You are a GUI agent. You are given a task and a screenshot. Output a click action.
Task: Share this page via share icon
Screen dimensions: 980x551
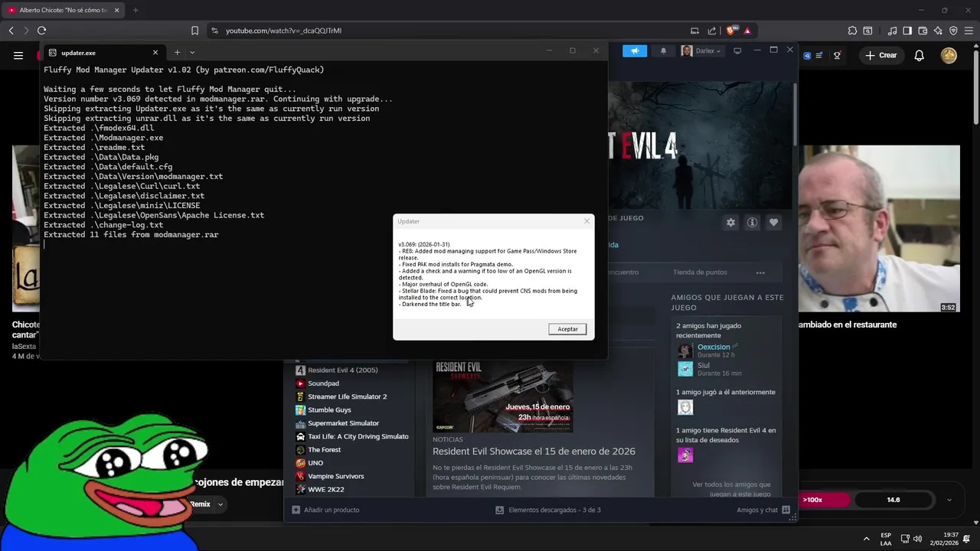[712, 31]
